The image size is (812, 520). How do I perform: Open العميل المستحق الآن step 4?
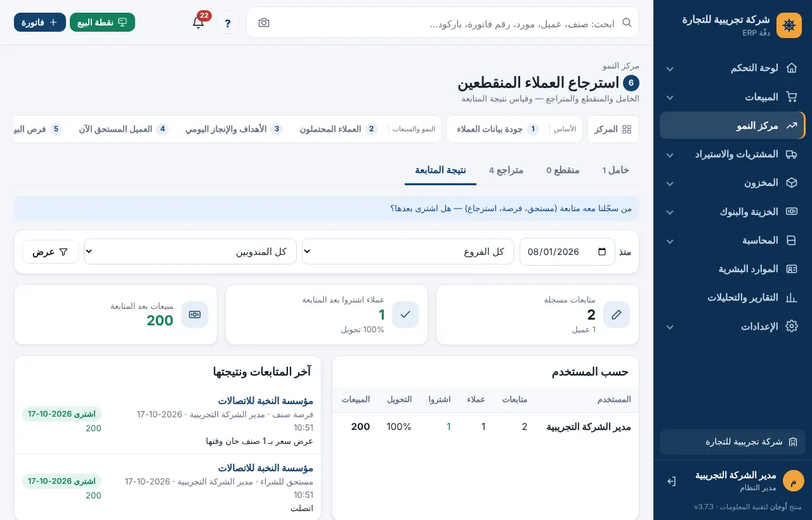pos(124,129)
